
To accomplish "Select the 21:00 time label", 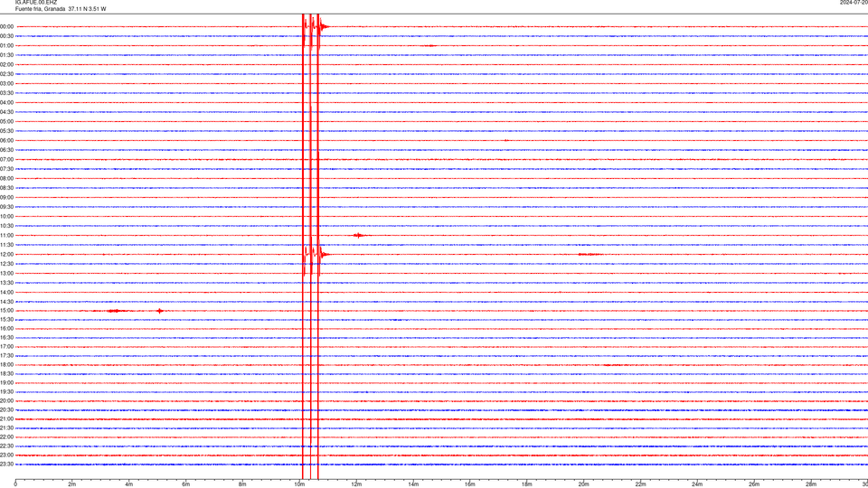I will click(x=6, y=418).
